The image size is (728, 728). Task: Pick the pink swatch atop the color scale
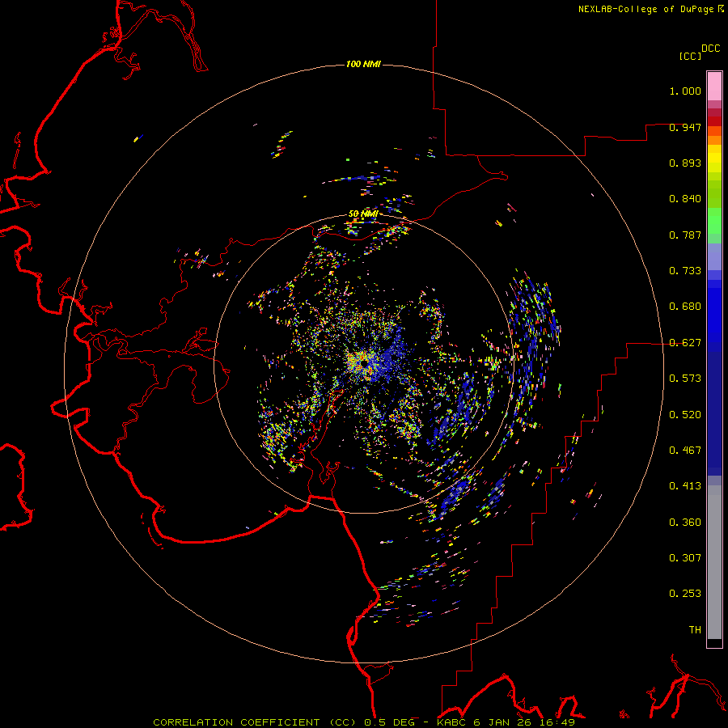pyautogui.click(x=714, y=87)
